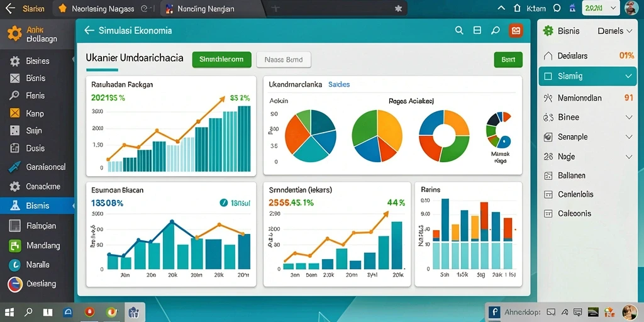Click the arrow icon next to Garaieoncal
This screenshot has width=644, height=322.
point(14,167)
